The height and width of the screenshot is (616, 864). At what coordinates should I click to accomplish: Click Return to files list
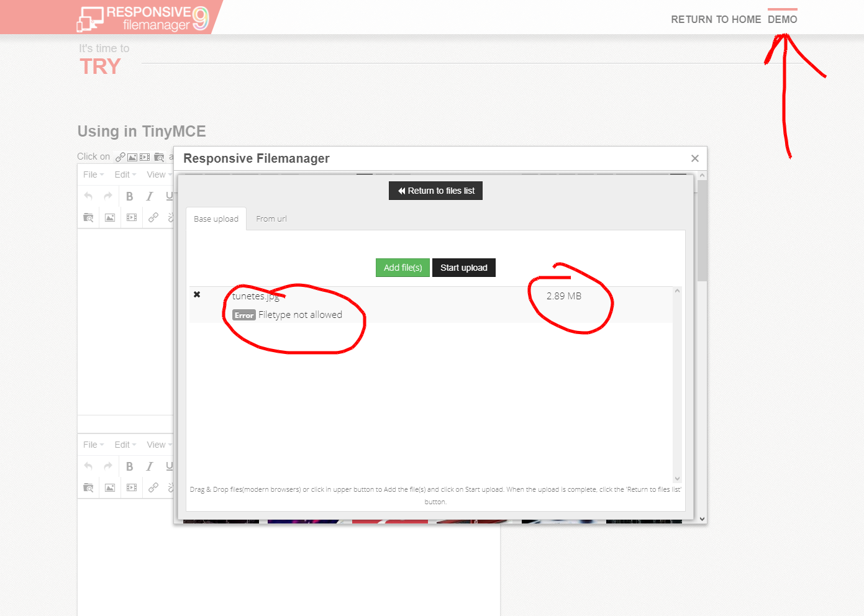tap(435, 190)
